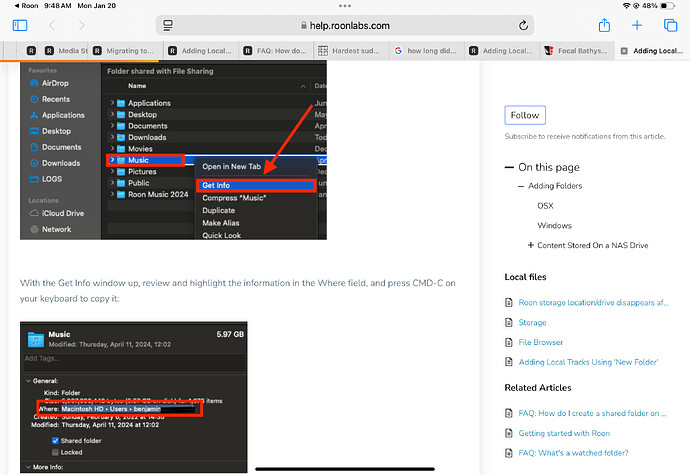Click the Follow button
The width and height of the screenshot is (690, 475).
tap(525, 115)
